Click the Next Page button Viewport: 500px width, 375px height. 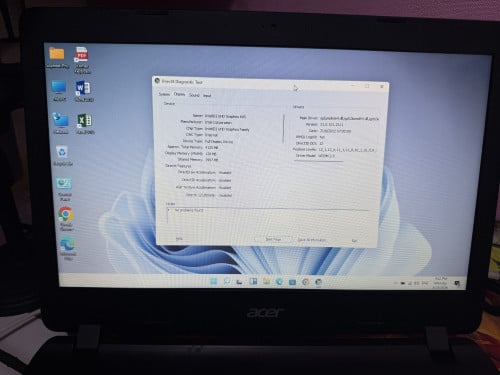pyautogui.click(x=273, y=239)
